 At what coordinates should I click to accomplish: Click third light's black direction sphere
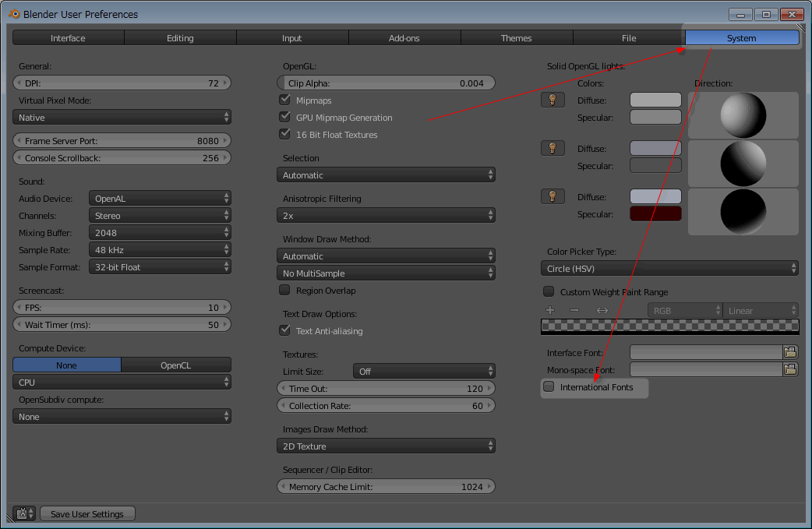pyautogui.click(x=743, y=212)
